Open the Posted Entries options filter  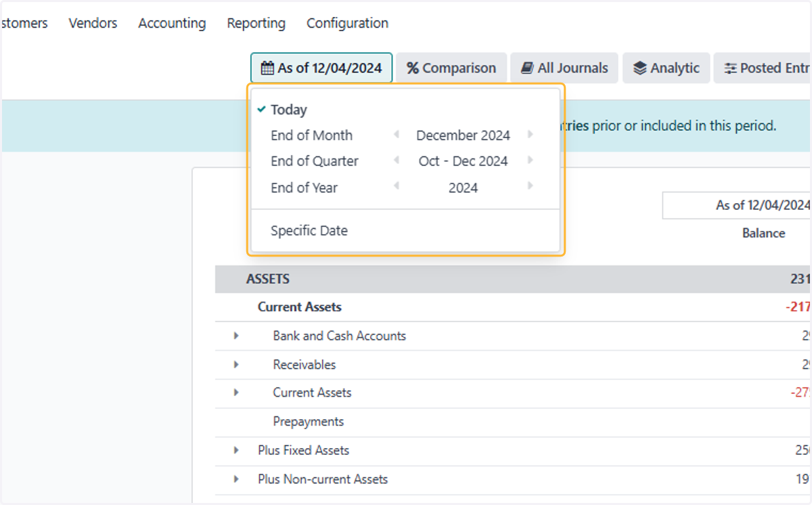763,68
